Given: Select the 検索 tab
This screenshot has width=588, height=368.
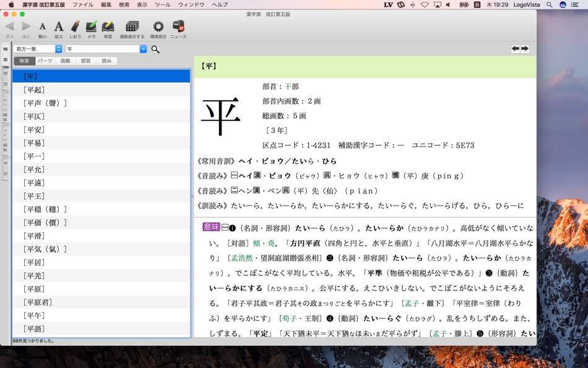Looking at the screenshot, I should (24, 61).
